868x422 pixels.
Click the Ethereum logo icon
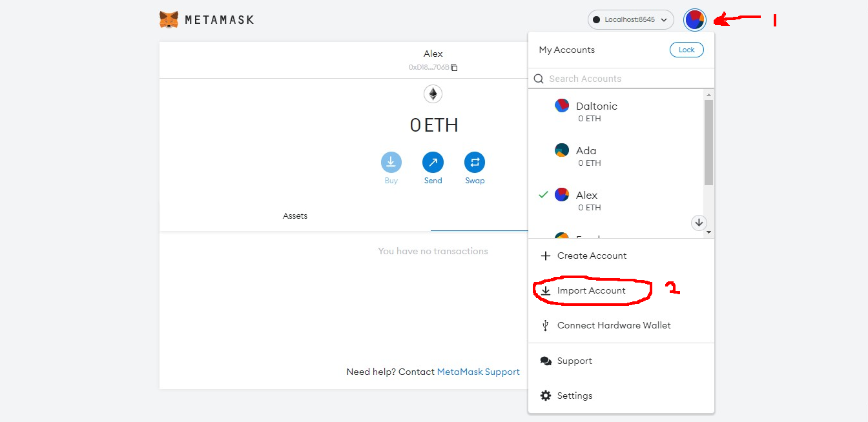coord(433,94)
